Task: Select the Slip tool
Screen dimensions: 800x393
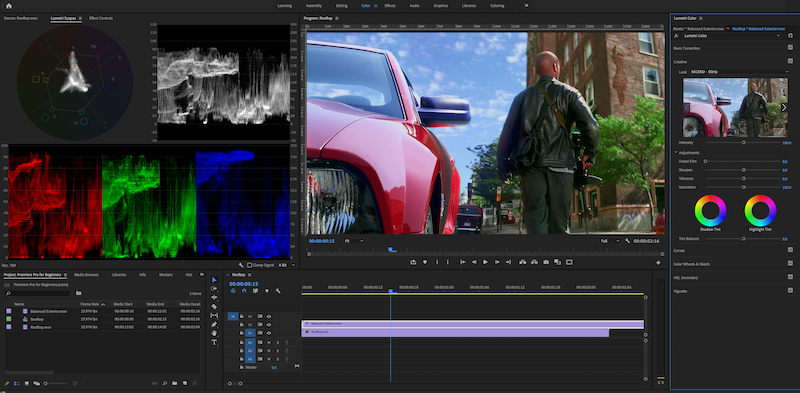Action: click(x=214, y=315)
